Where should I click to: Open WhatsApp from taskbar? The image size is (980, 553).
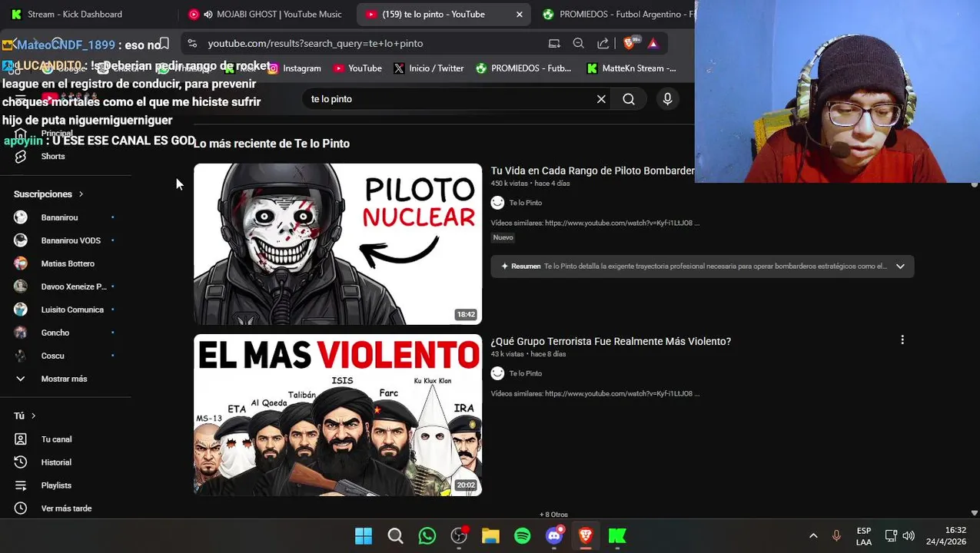point(427,535)
